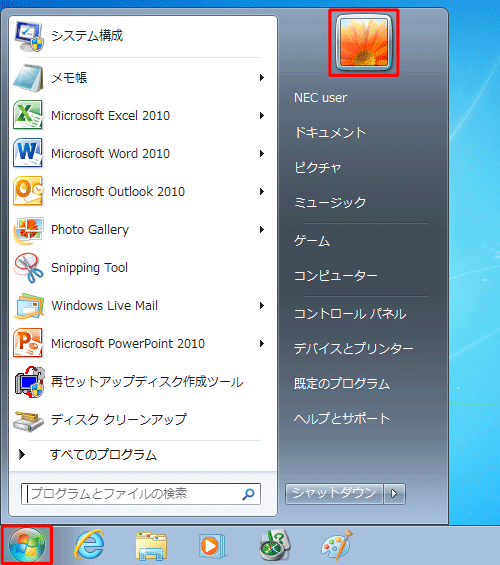Click the user account flower picture
This screenshot has height=565, width=500.
click(363, 43)
